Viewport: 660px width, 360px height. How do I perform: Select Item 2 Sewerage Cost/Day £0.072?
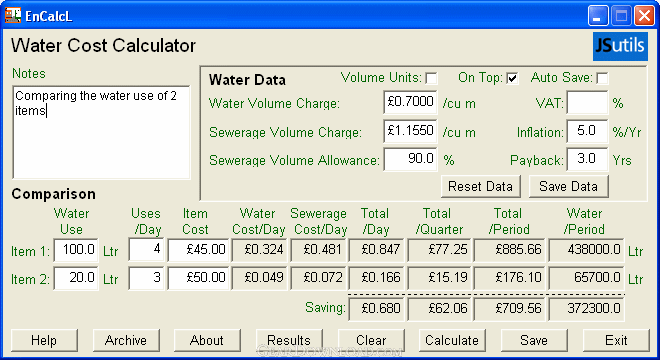click(x=318, y=278)
